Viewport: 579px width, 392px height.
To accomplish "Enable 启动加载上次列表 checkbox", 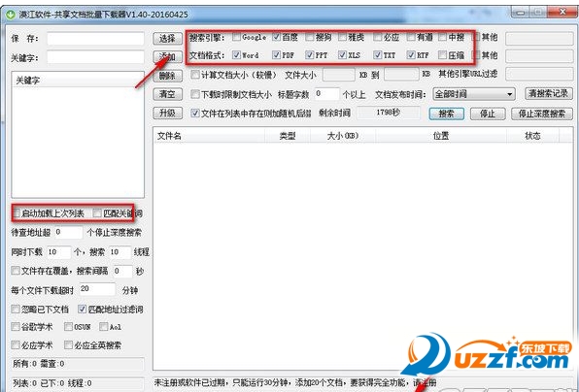I will pyautogui.click(x=17, y=213).
